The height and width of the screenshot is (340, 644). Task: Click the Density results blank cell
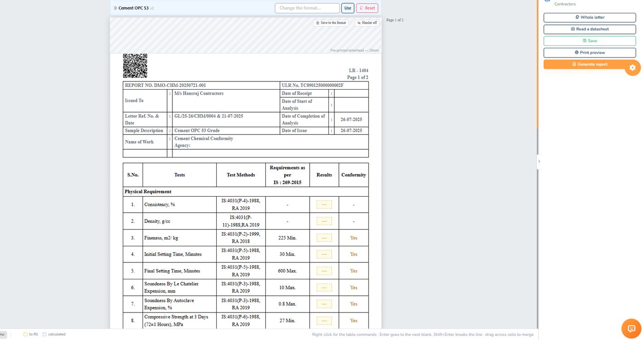coord(324,221)
